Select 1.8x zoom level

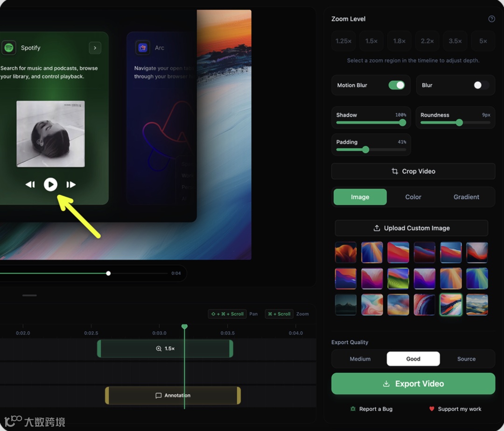tap(399, 41)
